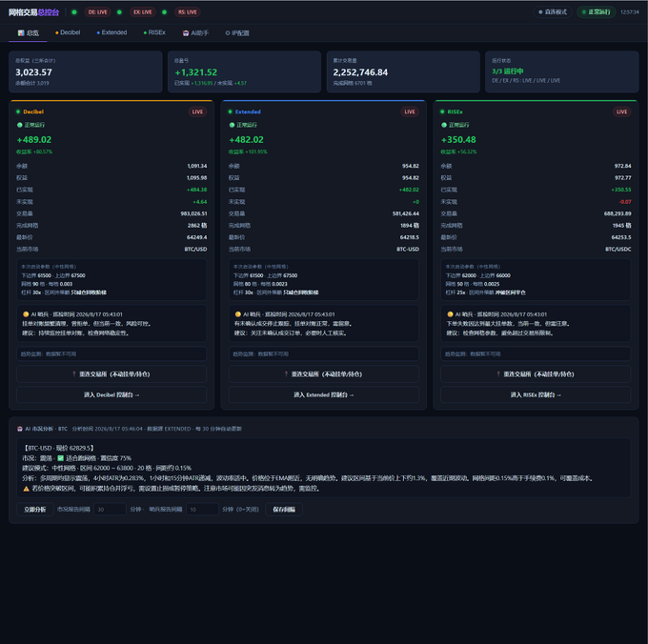Open 进入 Extended 控制台 link
Image resolution: width=648 pixels, height=644 pixels.
coord(324,395)
